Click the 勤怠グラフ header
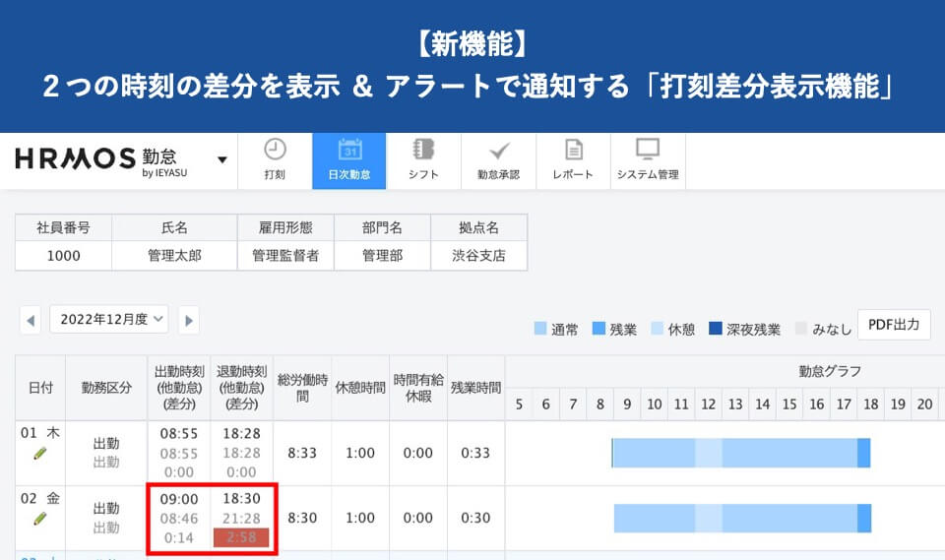Image resolution: width=945 pixels, height=560 pixels. point(829,371)
